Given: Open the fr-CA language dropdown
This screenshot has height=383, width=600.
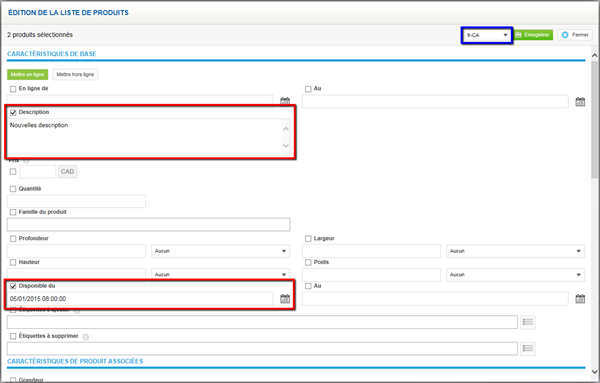Looking at the screenshot, I should point(487,35).
